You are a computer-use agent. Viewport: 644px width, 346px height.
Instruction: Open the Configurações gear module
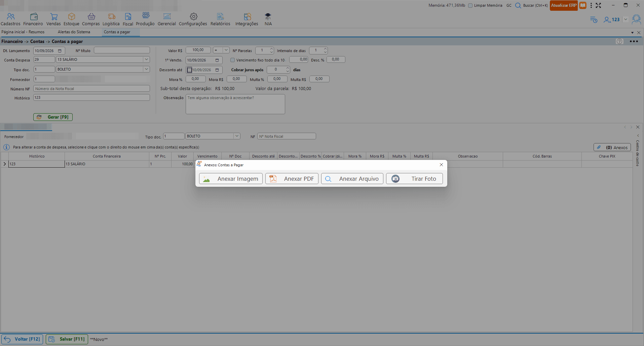click(x=193, y=19)
